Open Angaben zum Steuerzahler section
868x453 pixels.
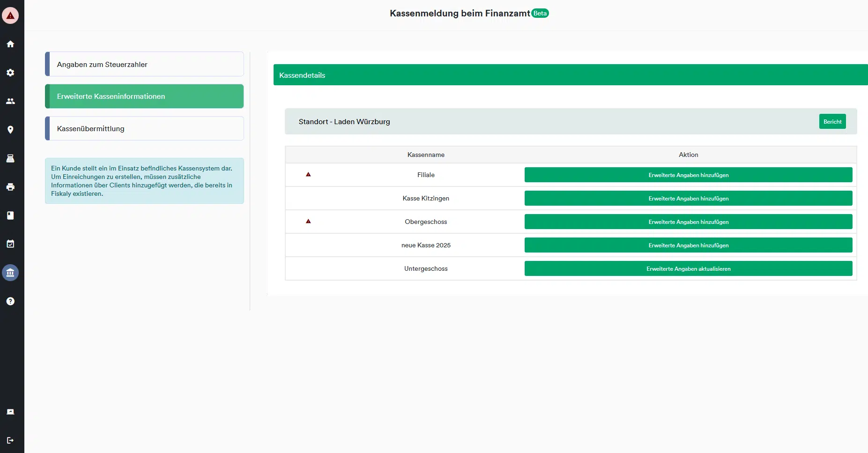pos(144,64)
